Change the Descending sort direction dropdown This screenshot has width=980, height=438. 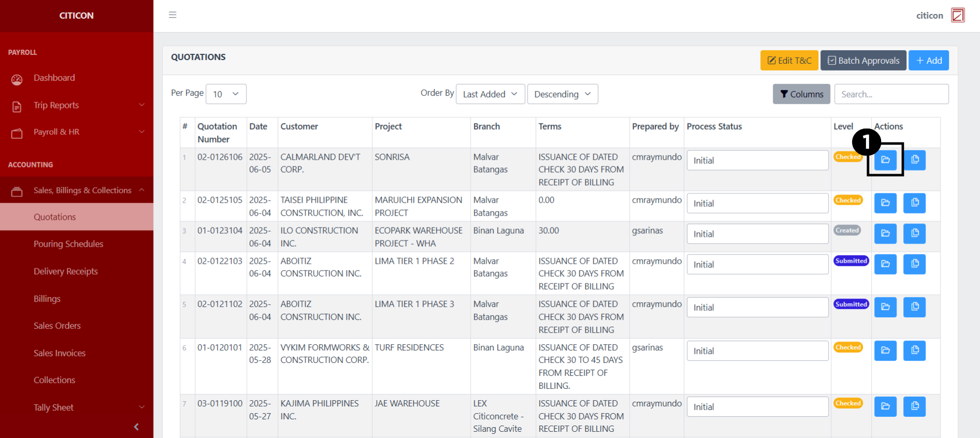coord(562,94)
